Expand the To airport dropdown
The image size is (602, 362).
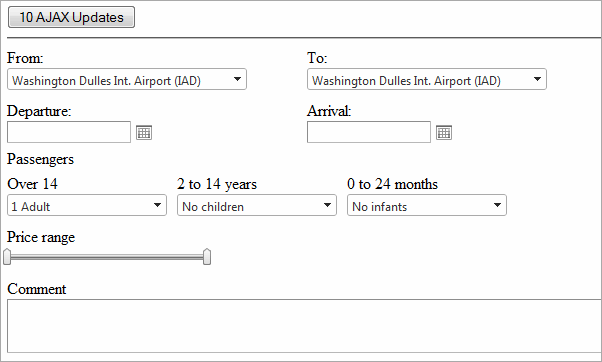click(x=427, y=79)
